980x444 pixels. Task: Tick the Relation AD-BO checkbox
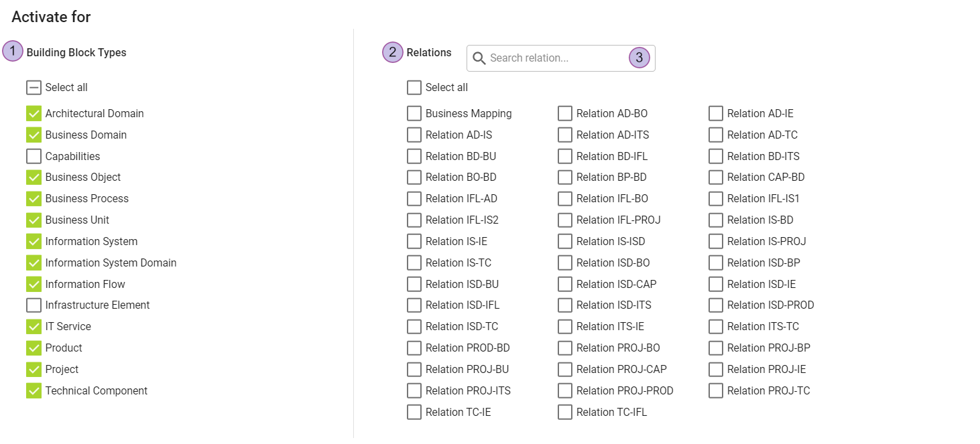pos(565,114)
